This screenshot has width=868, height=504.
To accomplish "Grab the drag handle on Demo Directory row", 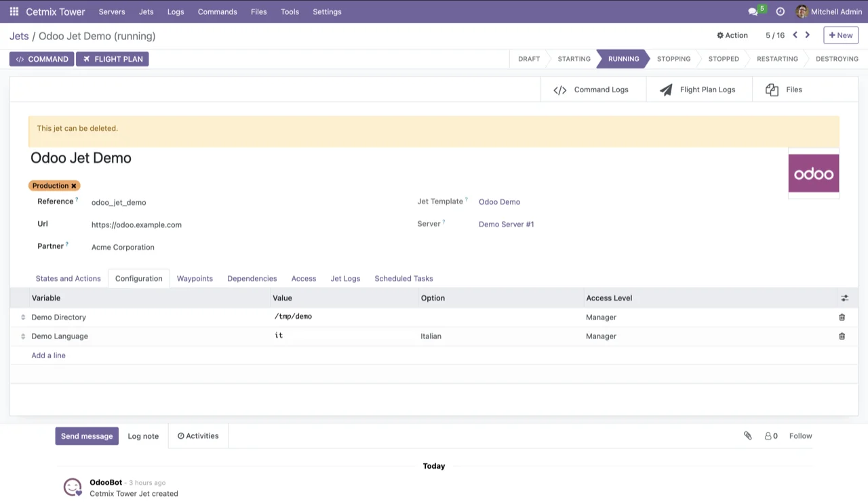I will (x=22, y=317).
